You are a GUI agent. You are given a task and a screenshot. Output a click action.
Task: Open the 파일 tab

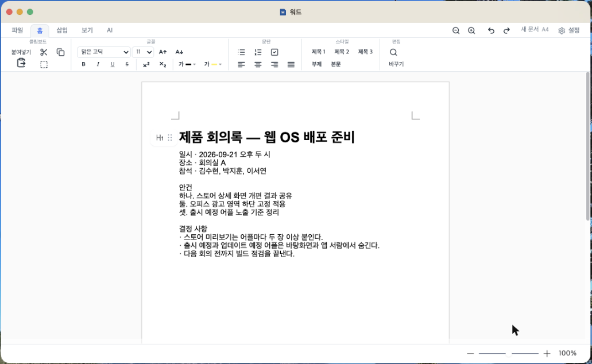[x=17, y=30]
